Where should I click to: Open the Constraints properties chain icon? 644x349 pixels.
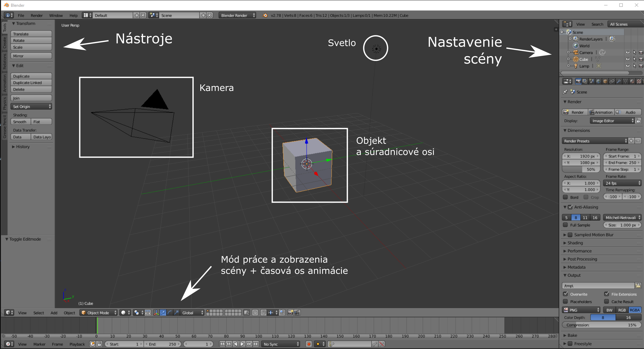(612, 81)
